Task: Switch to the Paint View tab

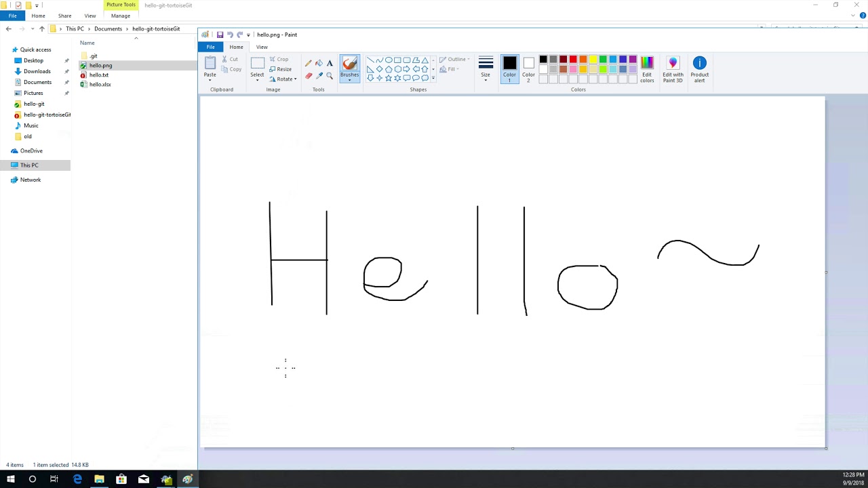Action: pyautogui.click(x=262, y=47)
